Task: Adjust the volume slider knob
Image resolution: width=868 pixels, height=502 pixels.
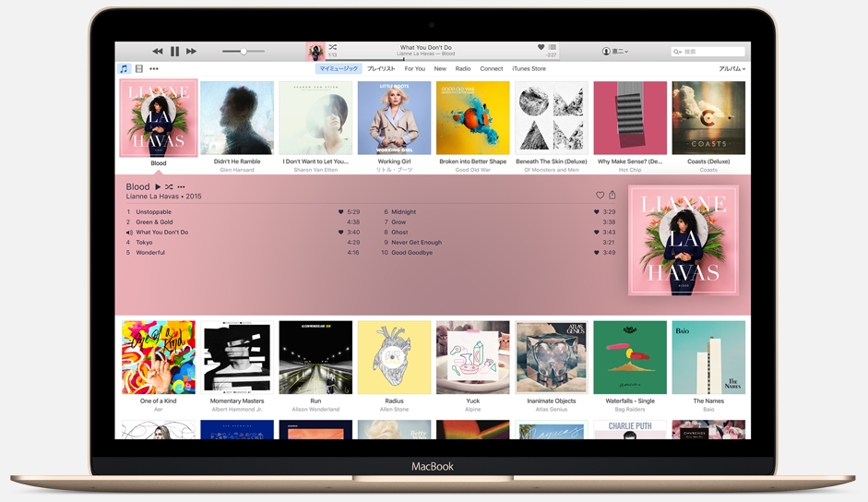Action: (x=244, y=52)
